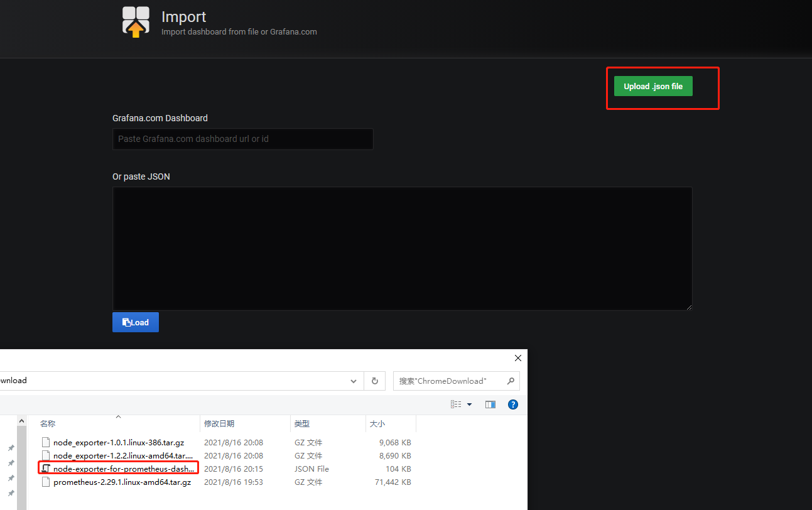Select node_exporter-1.2.2.linux-amd64 tar file
The image size is (812, 510).
(x=123, y=456)
